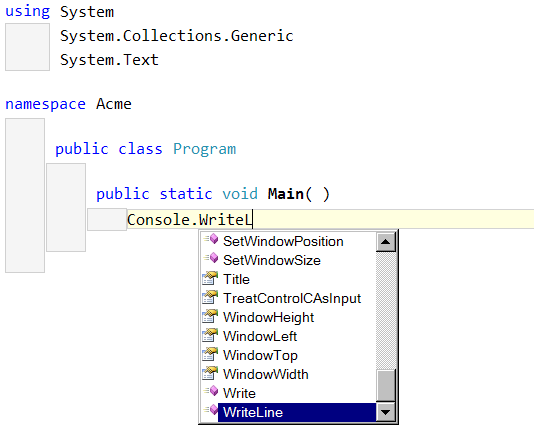
Task: Click the method icon beside WriteLine
Action: pos(211,410)
